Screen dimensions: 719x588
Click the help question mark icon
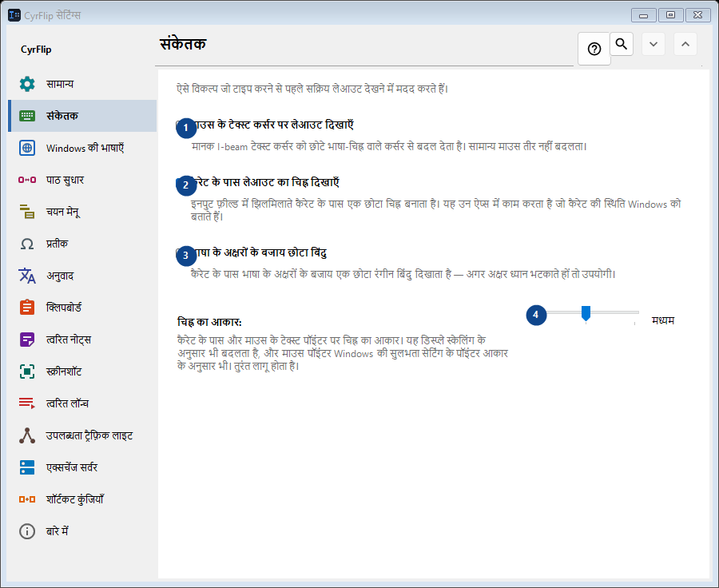coord(594,49)
